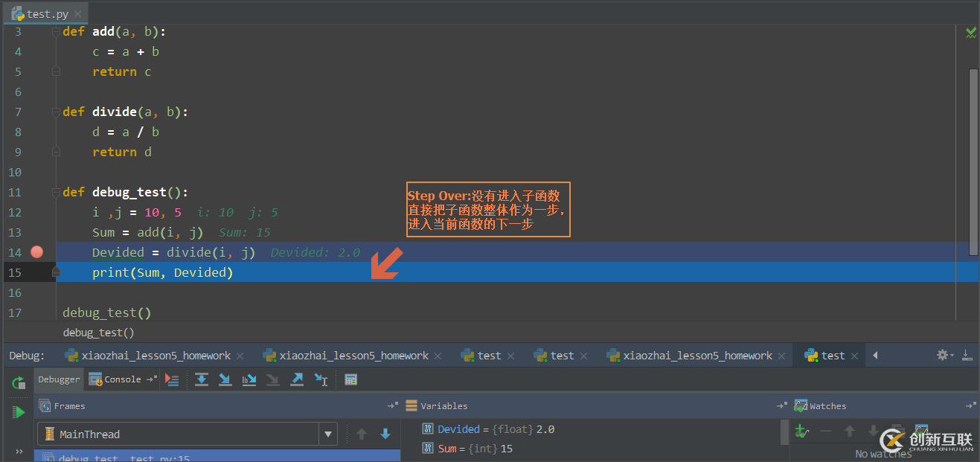Close the active test debug tab
The width and height of the screenshot is (980, 462).
pos(854,356)
